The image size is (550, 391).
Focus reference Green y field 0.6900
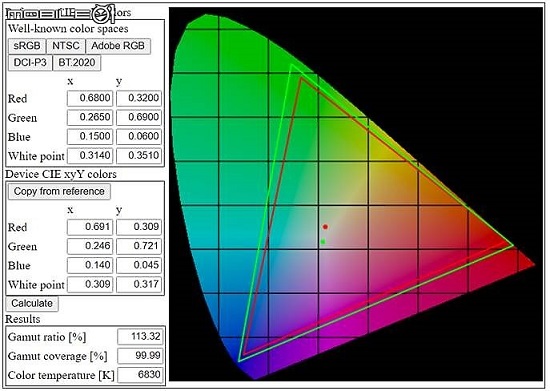tap(139, 117)
